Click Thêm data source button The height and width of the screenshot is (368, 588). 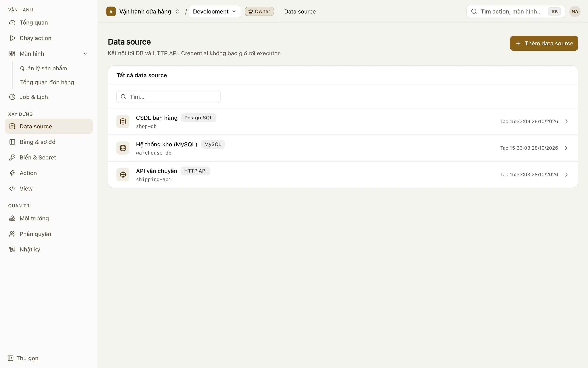(x=544, y=43)
